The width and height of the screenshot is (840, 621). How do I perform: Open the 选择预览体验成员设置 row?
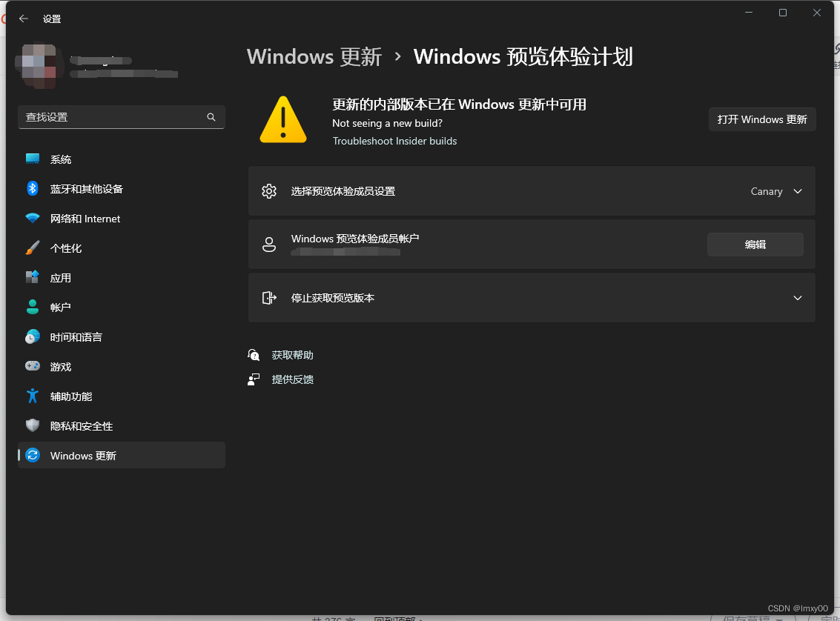click(532, 191)
